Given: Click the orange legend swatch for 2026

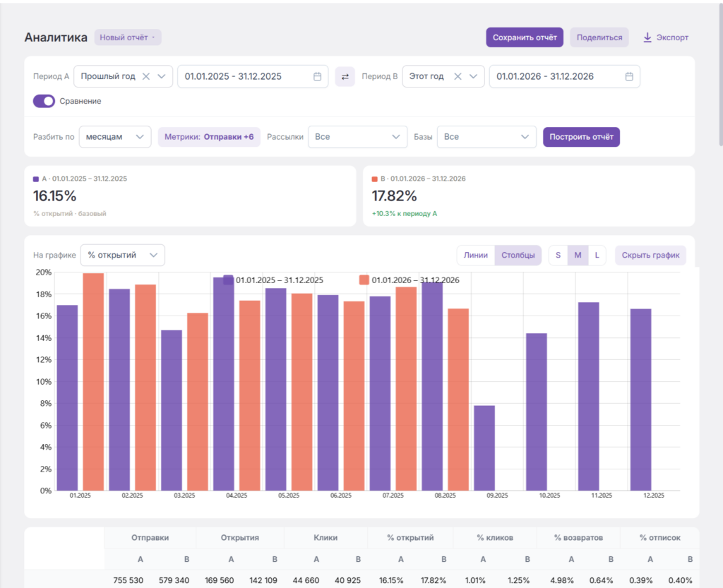Looking at the screenshot, I should 364,280.
